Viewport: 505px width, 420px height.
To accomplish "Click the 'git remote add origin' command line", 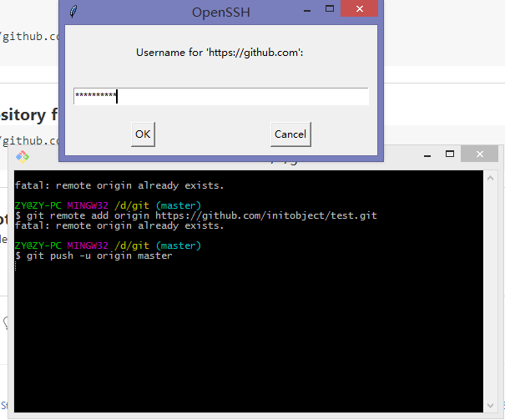I will 196,215.
